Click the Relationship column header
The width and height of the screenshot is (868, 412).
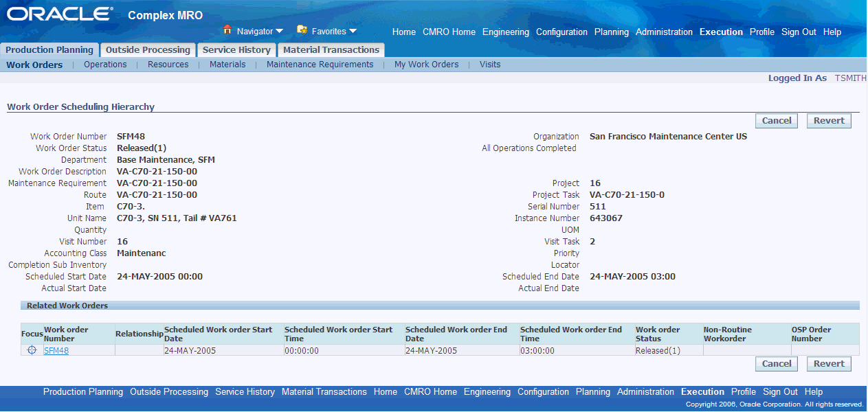click(139, 334)
